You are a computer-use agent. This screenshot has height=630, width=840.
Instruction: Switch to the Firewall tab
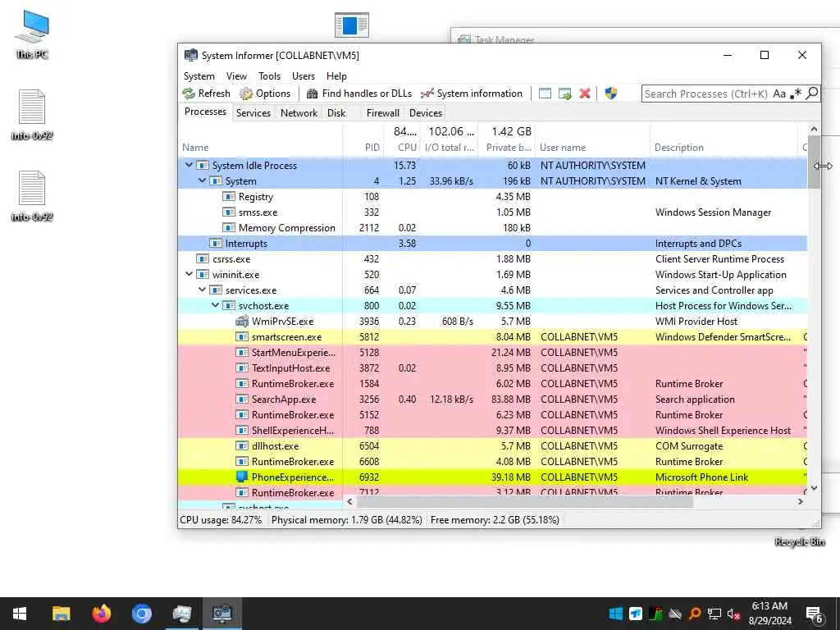tap(383, 113)
